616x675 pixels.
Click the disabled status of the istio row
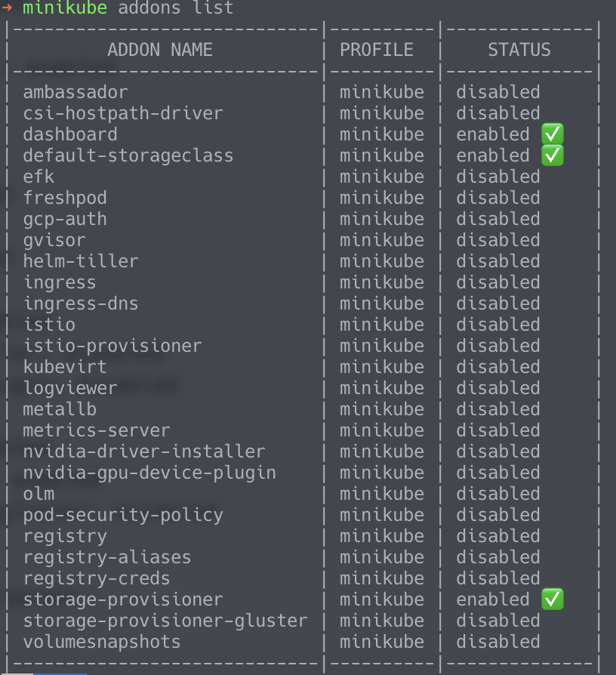[x=498, y=325]
